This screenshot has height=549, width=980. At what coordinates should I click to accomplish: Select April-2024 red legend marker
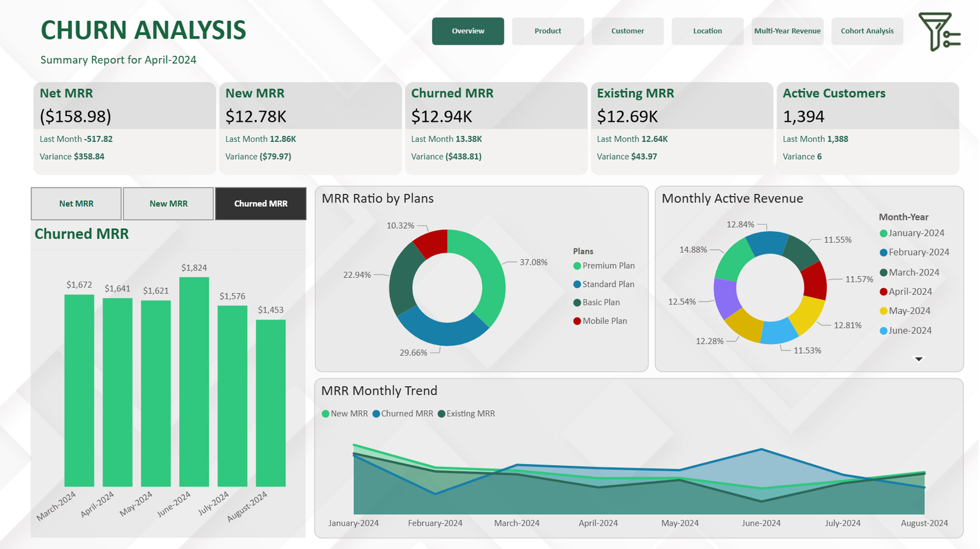(883, 292)
